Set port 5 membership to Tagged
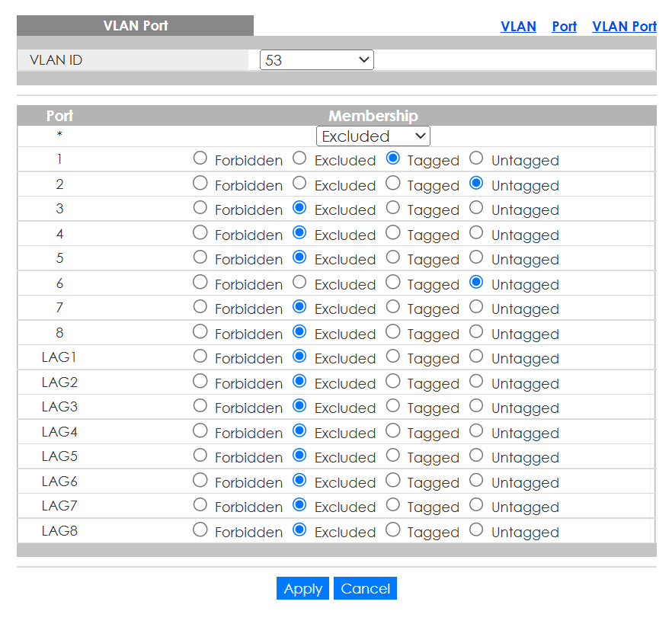The height and width of the screenshot is (624, 672). [x=392, y=258]
